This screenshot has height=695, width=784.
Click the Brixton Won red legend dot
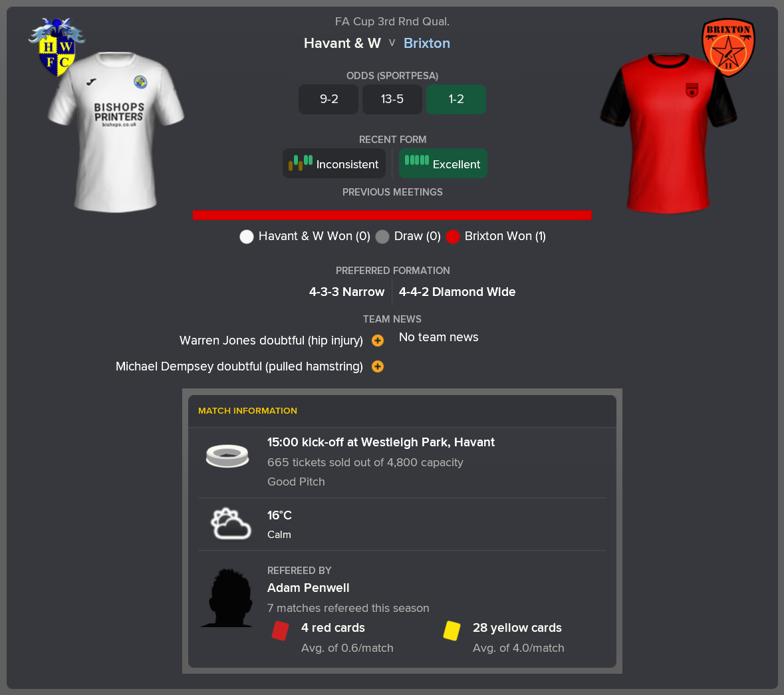[452, 237]
